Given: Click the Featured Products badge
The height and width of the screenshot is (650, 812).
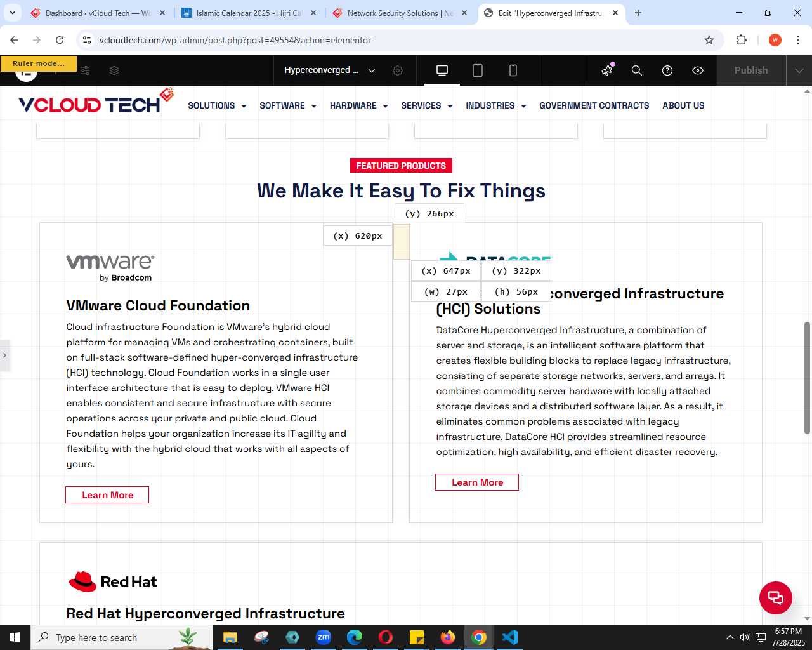Looking at the screenshot, I should (401, 166).
